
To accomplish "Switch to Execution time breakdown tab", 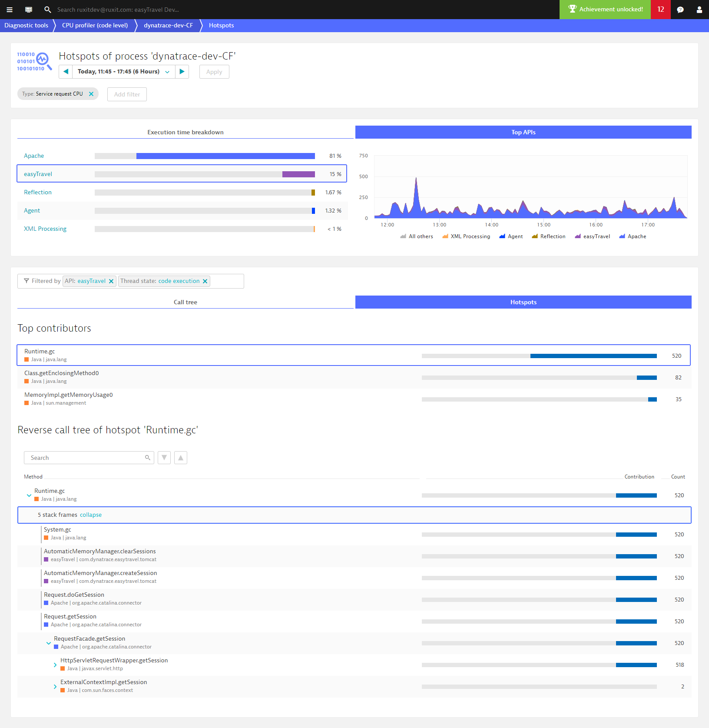I will [186, 132].
